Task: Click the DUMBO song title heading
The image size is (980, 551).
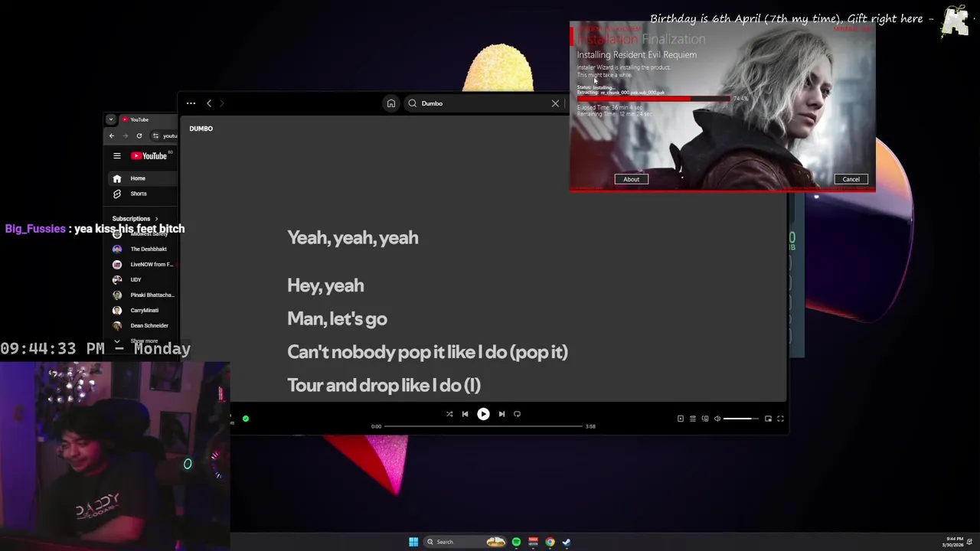Action: (201, 129)
